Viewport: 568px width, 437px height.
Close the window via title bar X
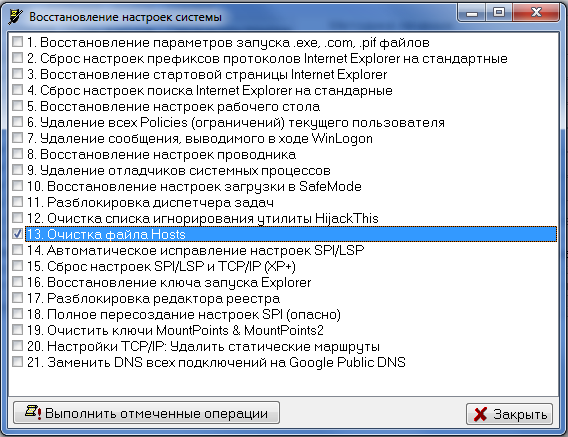pyautogui.click(x=536, y=13)
